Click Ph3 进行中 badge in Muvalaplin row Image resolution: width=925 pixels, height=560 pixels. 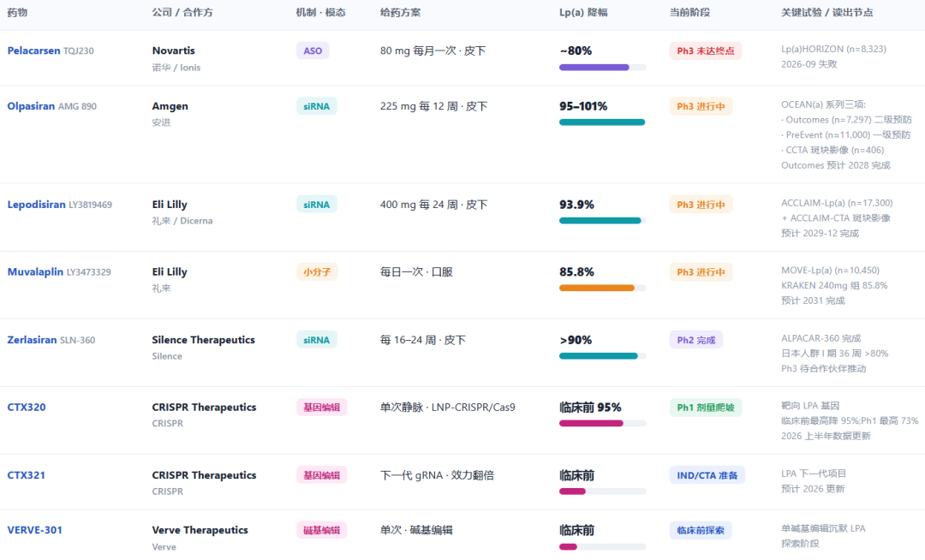tap(701, 271)
